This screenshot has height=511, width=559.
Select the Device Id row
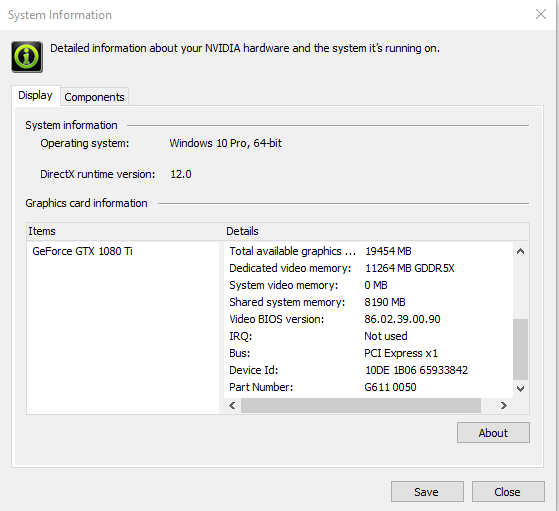[x=368, y=370]
